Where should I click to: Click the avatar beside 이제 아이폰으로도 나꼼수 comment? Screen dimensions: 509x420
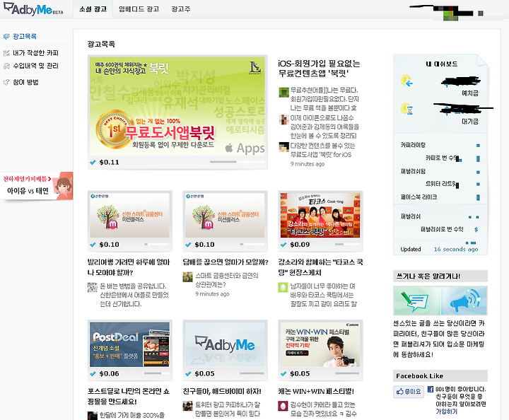tap(283, 119)
